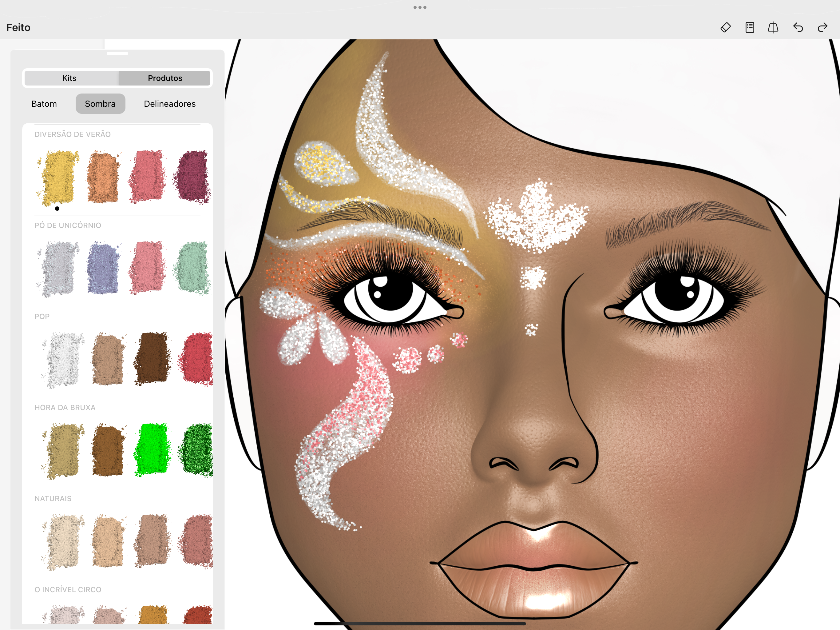This screenshot has height=630, width=840.
Task: Pick olive gold shadow in Hora da Bruxa
Action: (63, 451)
